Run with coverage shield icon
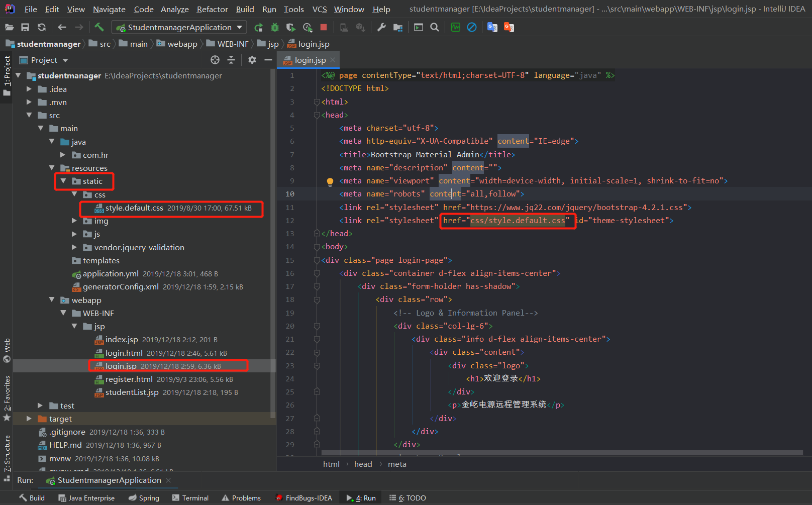 (291, 27)
